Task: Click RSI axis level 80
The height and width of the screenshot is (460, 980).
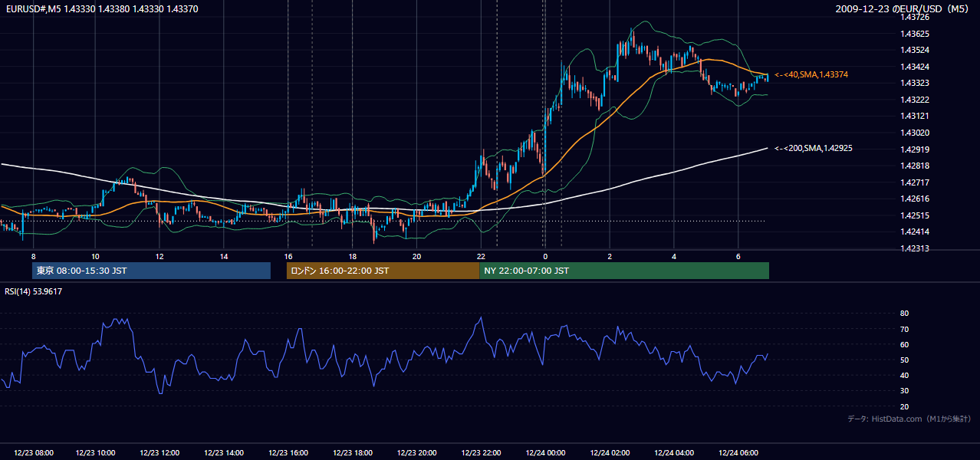Action: (905, 314)
